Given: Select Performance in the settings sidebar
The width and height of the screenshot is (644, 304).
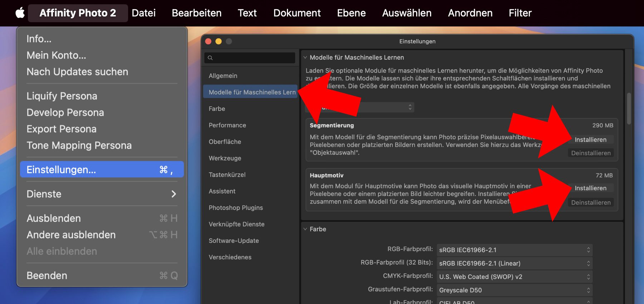Looking at the screenshot, I should coord(227,125).
